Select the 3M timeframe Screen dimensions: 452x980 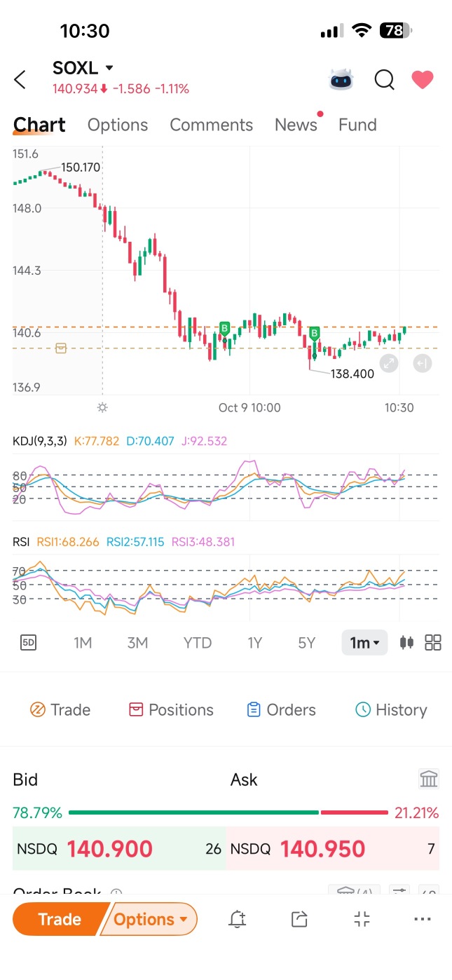[x=137, y=643]
